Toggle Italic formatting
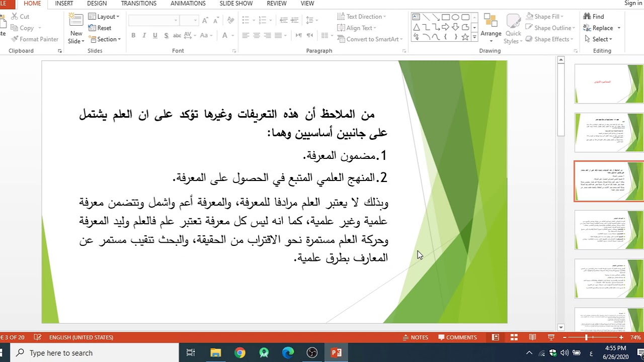Viewport: 644px width, 362px height. [144, 36]
